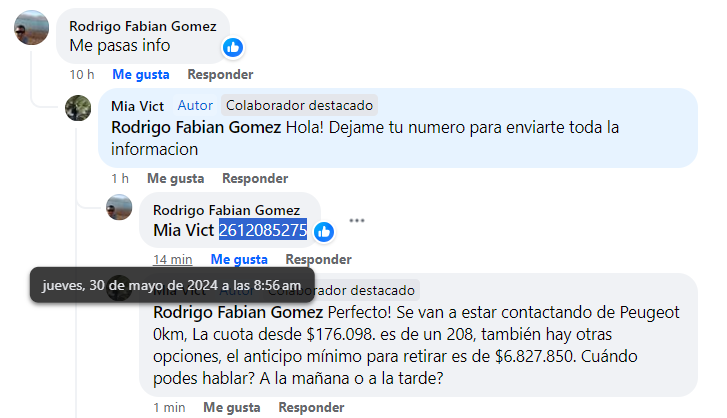The height and width of the screenshot is (418, 727).
Task: Click the highlighted phone number 2612085275
Action: click(x=263, y=230)
